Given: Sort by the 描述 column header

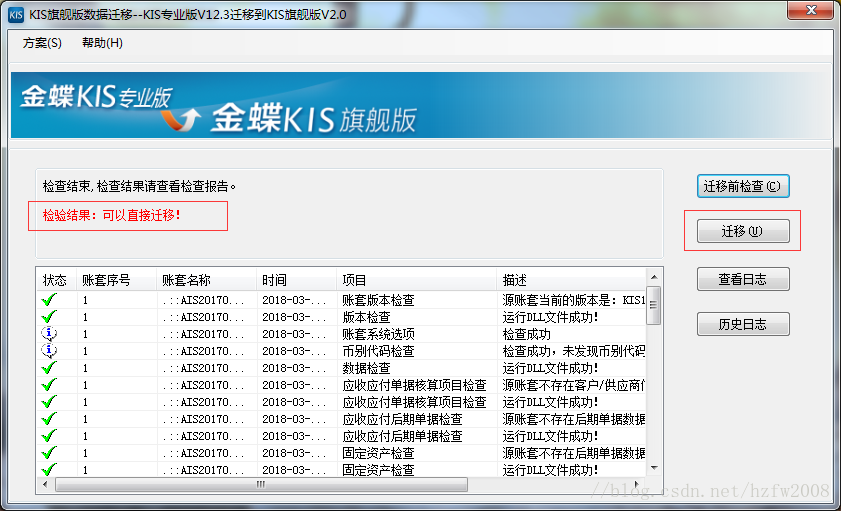Looking at the screenshot, I should point(572,280).
